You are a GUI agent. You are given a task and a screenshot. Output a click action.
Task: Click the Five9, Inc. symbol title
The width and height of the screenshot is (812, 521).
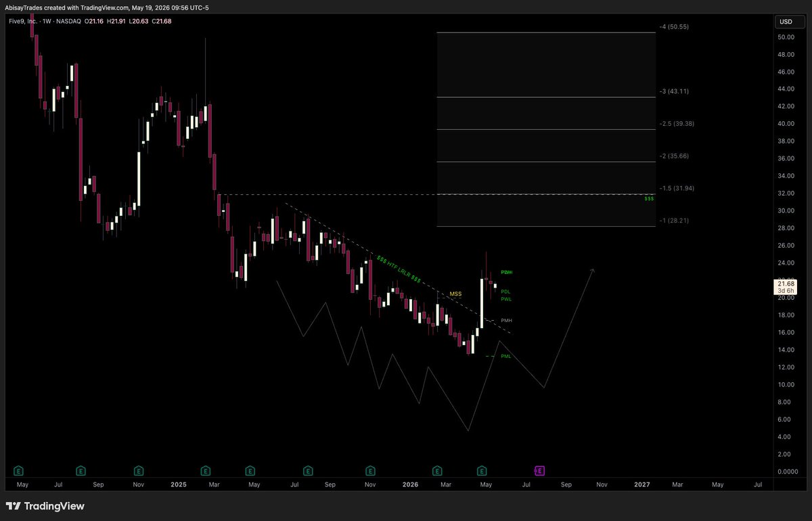tap(24, 22)
